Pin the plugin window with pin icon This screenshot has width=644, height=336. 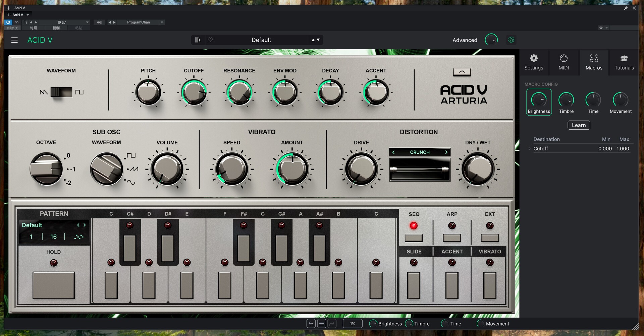[626, 8]
